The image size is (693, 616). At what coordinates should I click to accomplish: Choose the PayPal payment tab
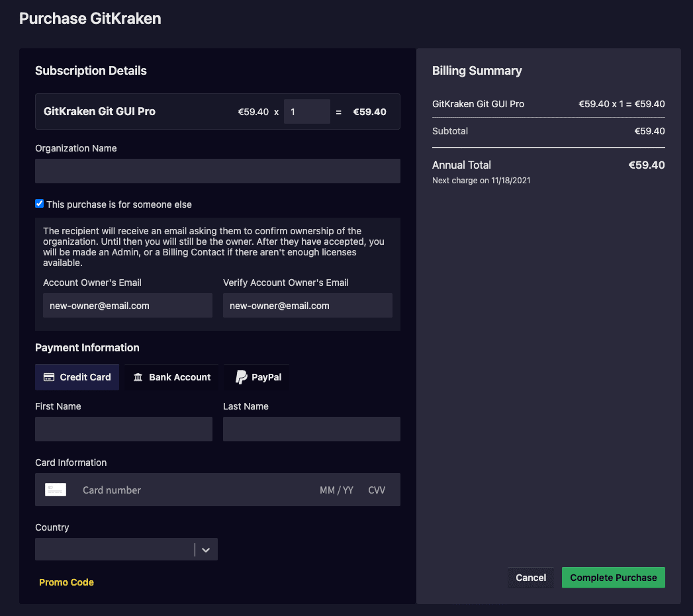point(257,377)
